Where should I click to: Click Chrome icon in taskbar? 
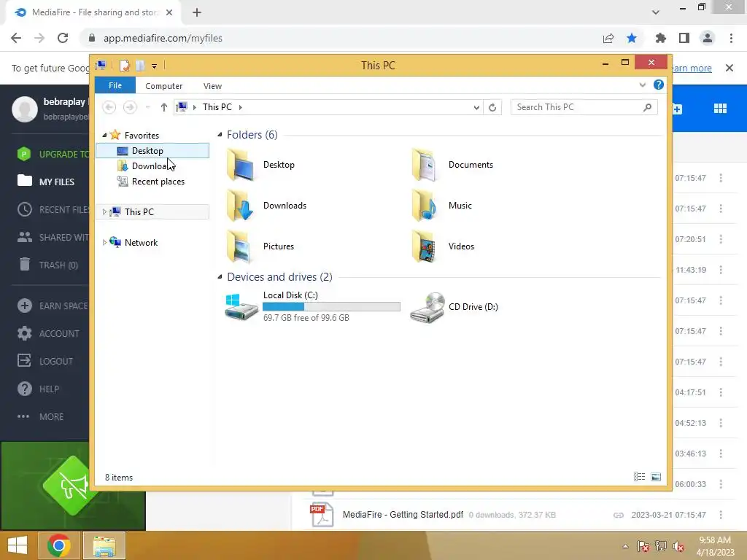coord(59,545)
